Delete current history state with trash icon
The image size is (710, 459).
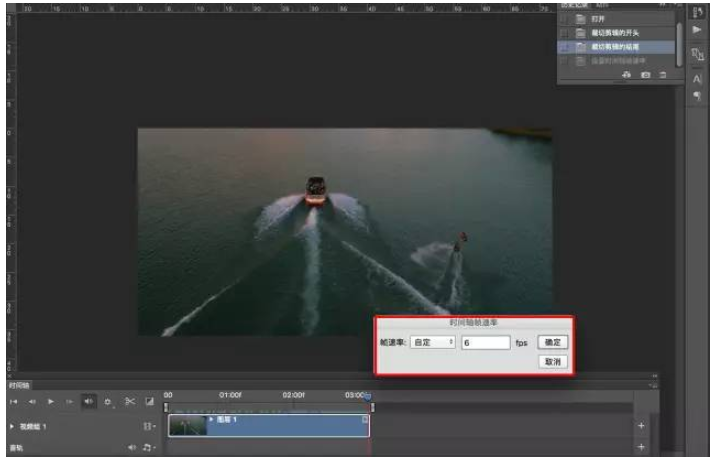point(662,75)
